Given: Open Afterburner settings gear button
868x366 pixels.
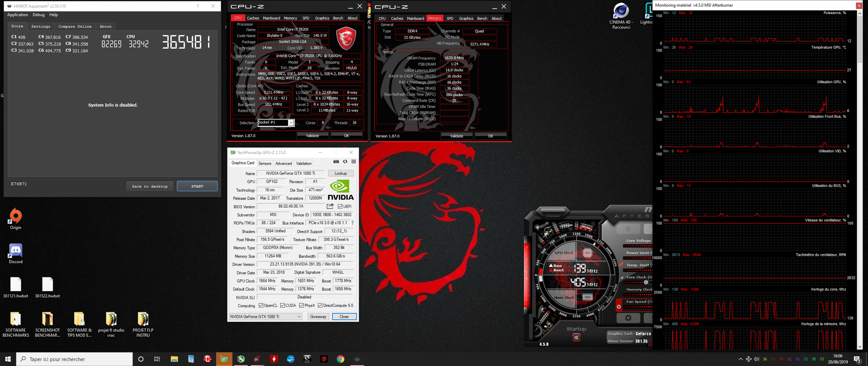Looking at the screenshot, I should pos(628,318).
